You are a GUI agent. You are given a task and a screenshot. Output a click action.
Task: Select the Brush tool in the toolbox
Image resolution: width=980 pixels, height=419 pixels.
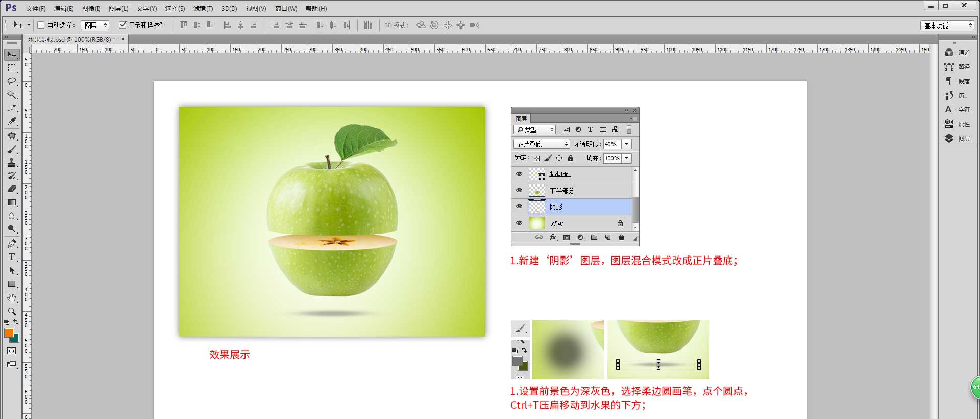coord(12,149)
